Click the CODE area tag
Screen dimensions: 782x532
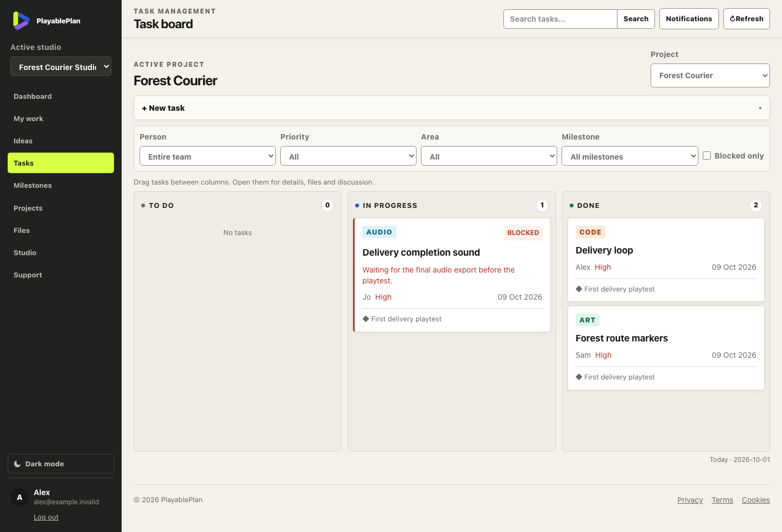[590, 232]
